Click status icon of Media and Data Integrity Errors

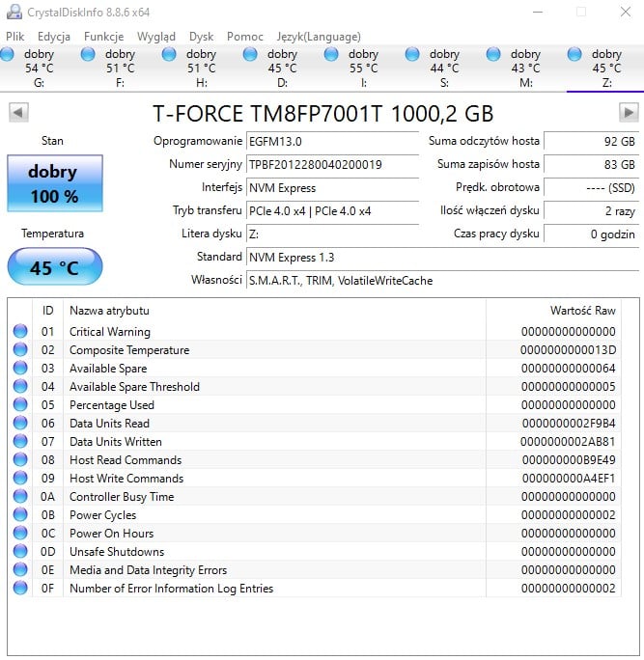tap(20, 569)
